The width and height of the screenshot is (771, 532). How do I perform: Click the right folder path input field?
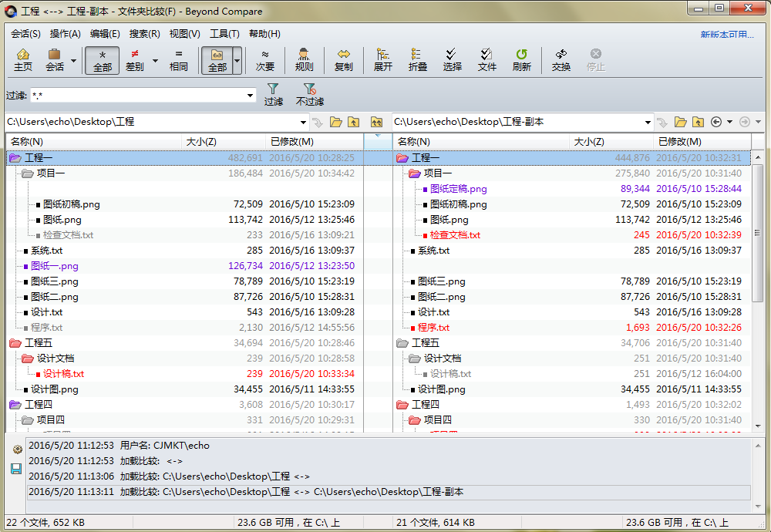tap(517, 122)
